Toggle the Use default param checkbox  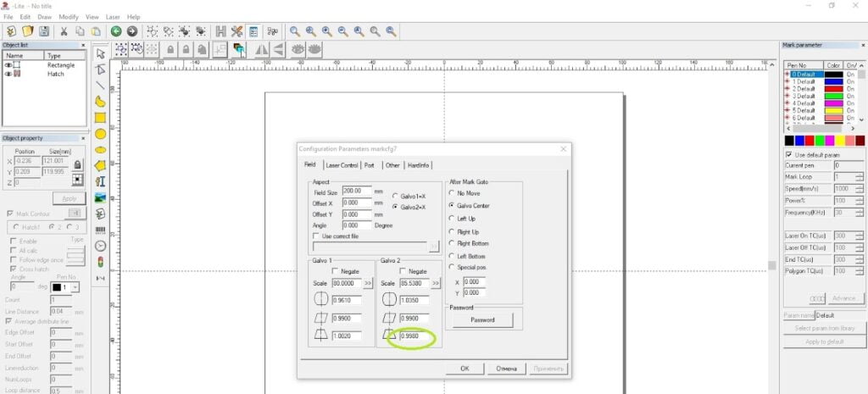point(789,155)
